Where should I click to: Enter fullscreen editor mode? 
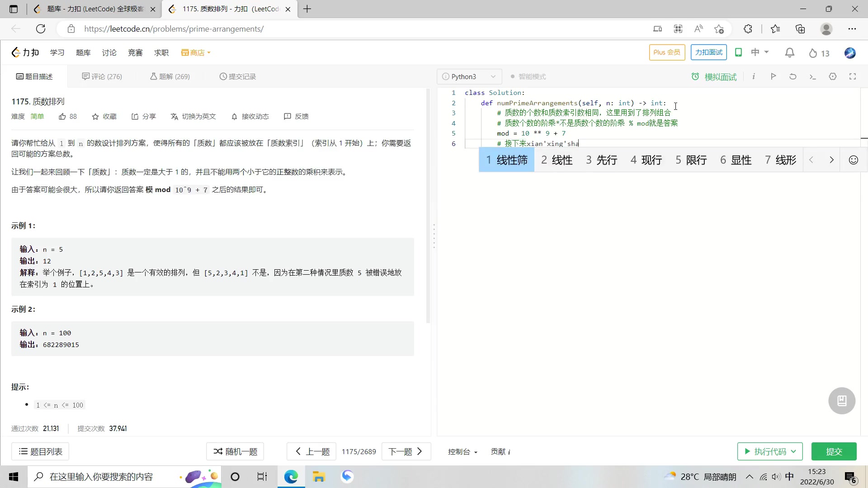pyautogui.click(x=853, y=76)
